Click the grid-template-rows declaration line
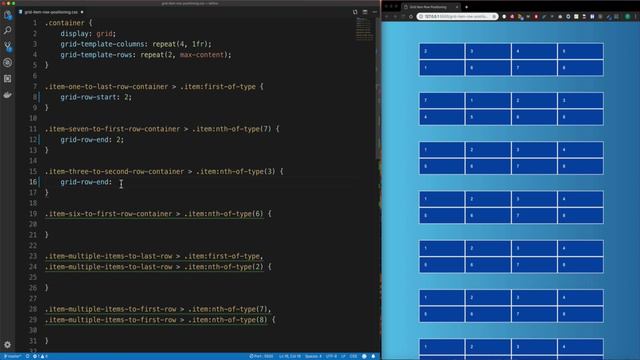 tap(146, 55)
